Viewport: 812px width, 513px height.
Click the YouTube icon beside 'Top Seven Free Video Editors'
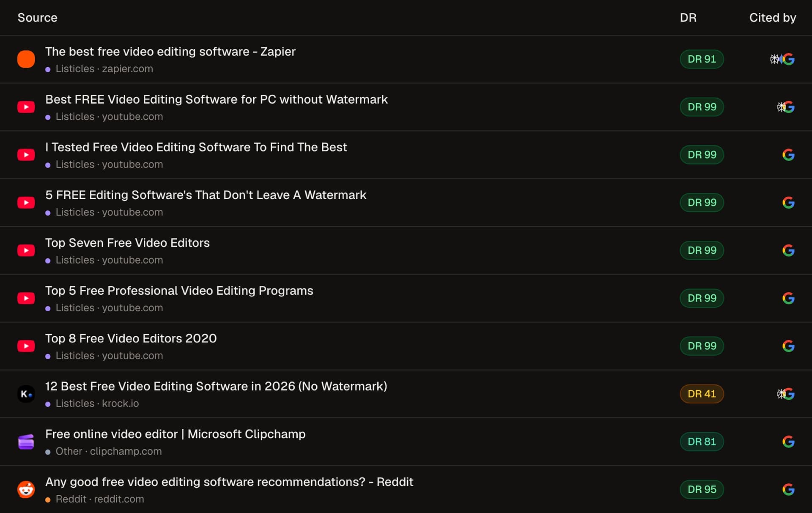click(x=26, y=250)
